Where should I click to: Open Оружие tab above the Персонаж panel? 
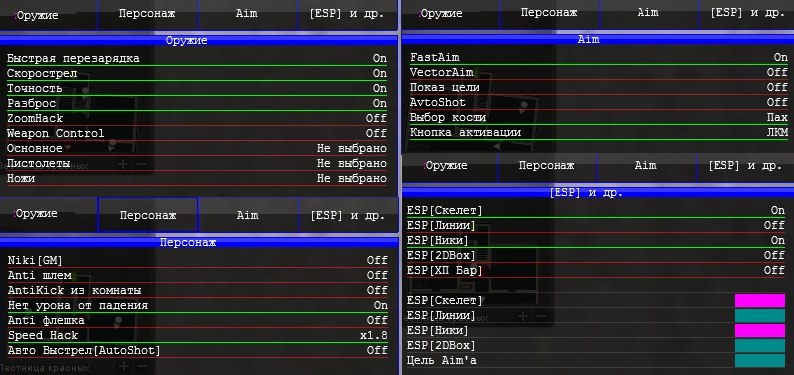tap(48, 215)
